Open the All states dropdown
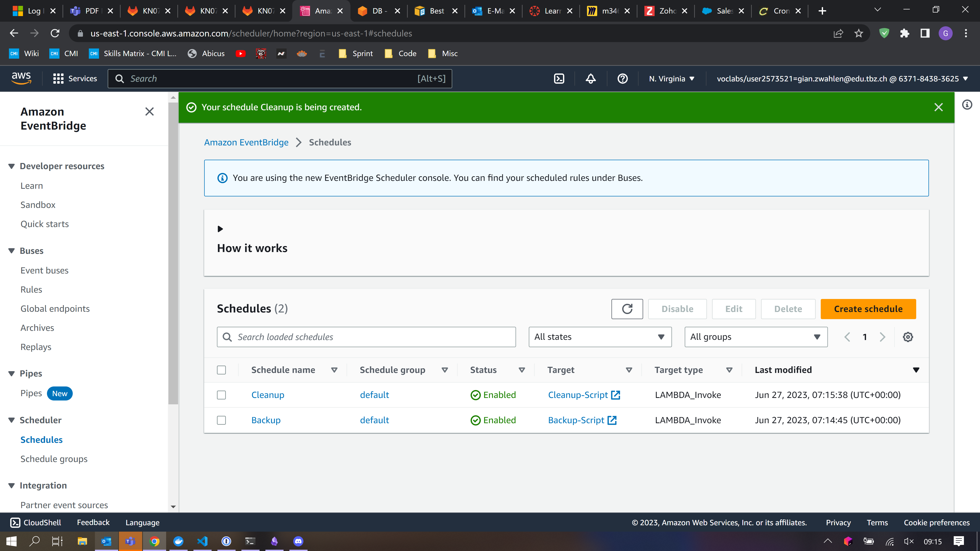The height and width of the screenshot is (551, 980). point(600,337)
